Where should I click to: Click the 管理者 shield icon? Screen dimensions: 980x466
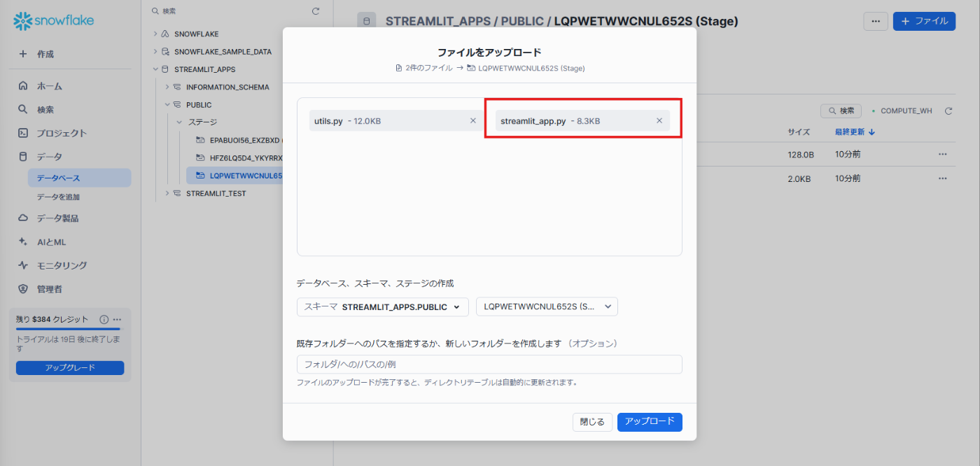click(x=23, y=289)
